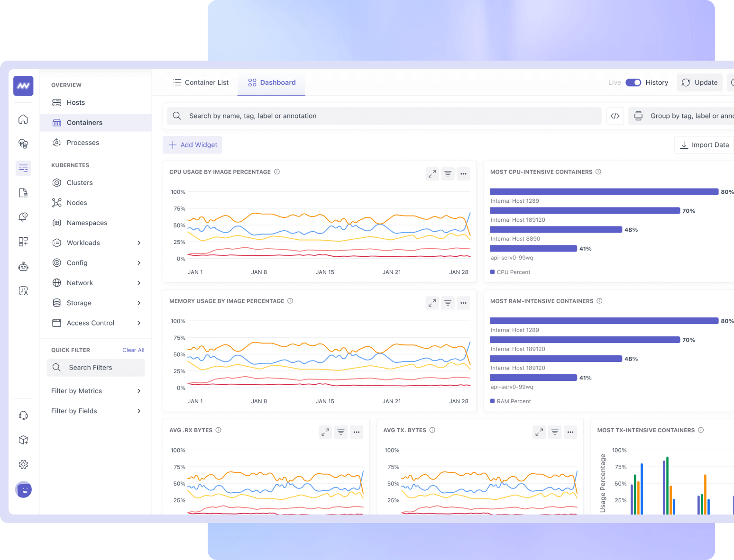Toggle the Live/History switch
The width and height of the screenshot is (734, 560).
[633, 82]
